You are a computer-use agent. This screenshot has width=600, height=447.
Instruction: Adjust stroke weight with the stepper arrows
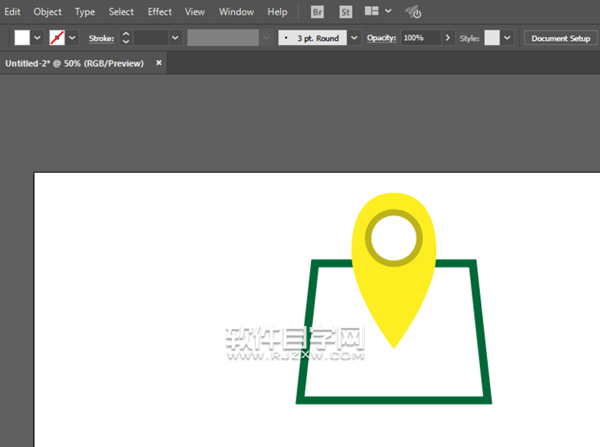(x=125, y=38)
